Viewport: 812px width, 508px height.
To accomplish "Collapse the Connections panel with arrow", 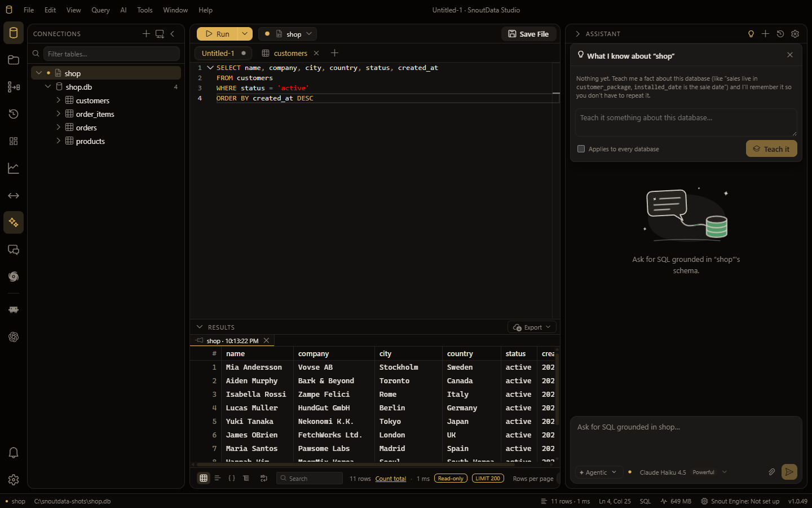I will pos(173,34).
